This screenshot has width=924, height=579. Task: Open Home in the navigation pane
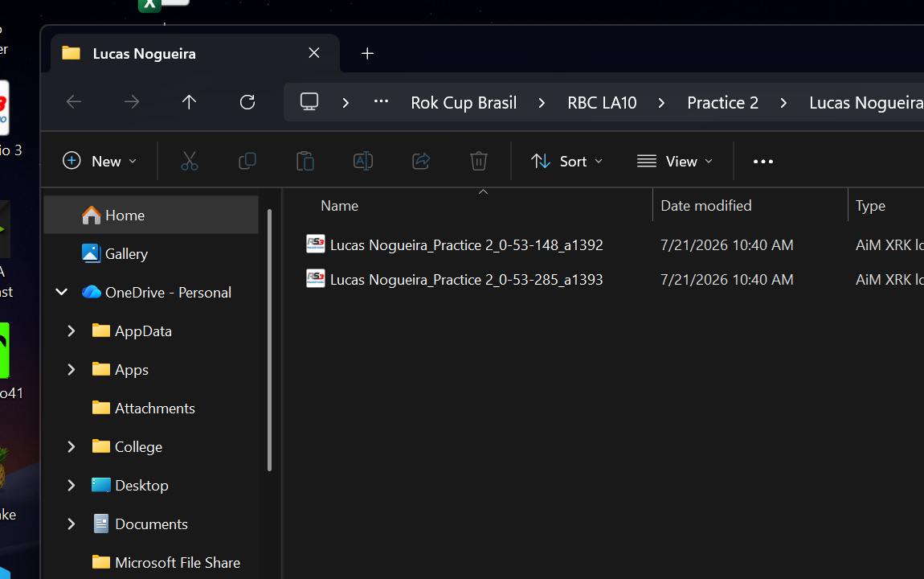151,216
